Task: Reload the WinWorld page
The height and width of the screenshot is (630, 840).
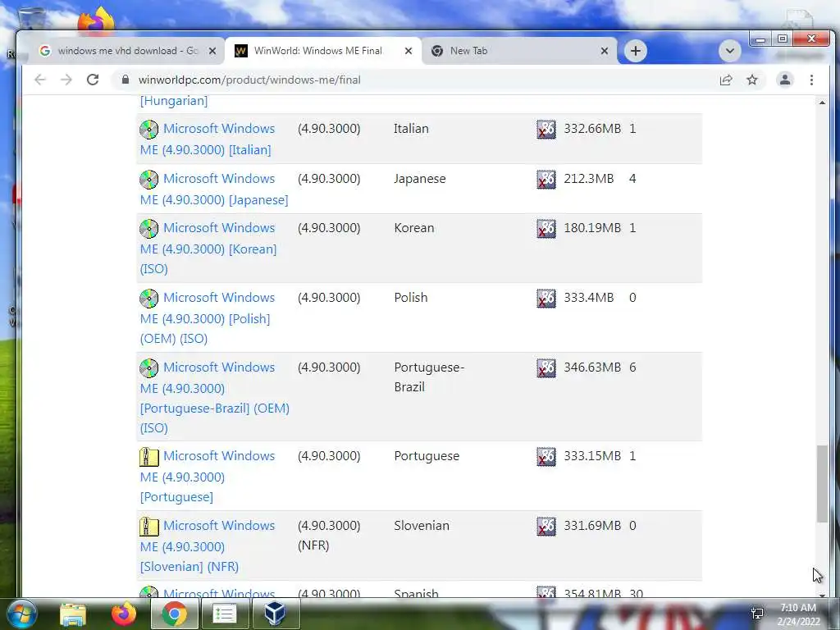Action: pos(93,80)
